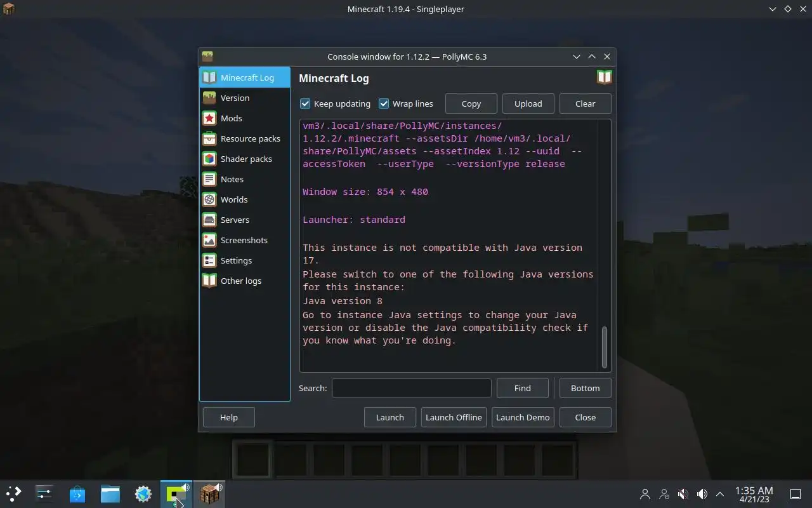Click the Minecraft main window title bar icon

(x=9, y=9)
